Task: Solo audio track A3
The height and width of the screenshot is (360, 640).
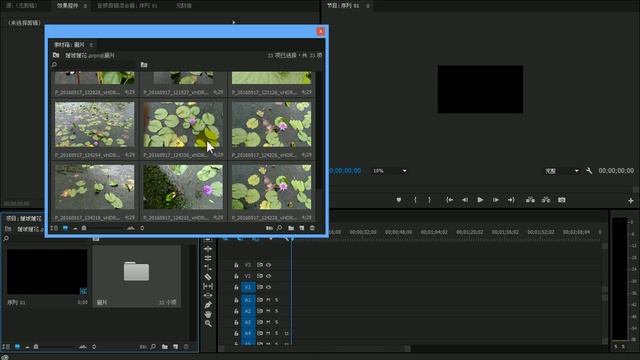Action: coord(276,322)
